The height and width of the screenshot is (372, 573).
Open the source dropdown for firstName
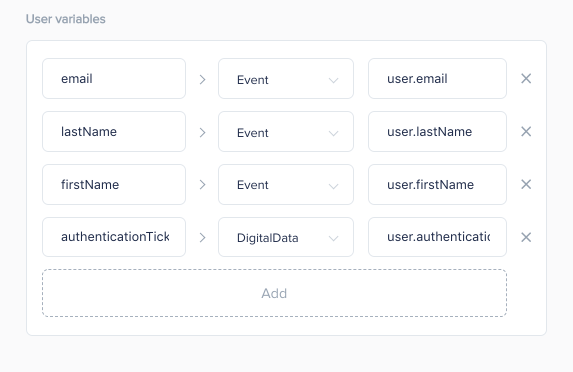coord(286,185)
